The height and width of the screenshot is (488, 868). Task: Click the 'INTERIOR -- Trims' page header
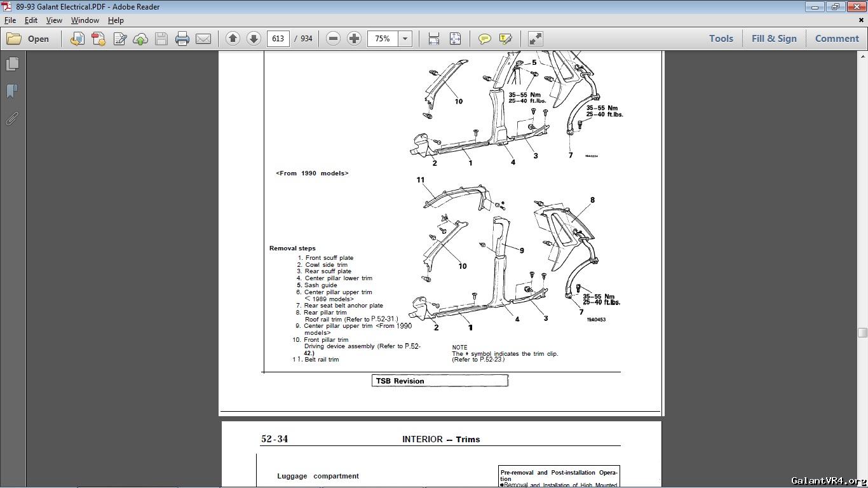click(441, 439)
